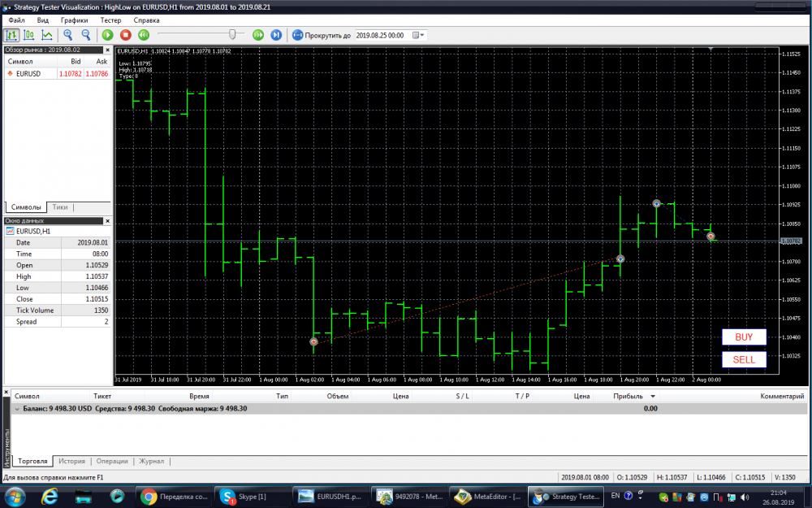The image size is (812, 508).
Task: Click the Объем column header
Action: 337,396
